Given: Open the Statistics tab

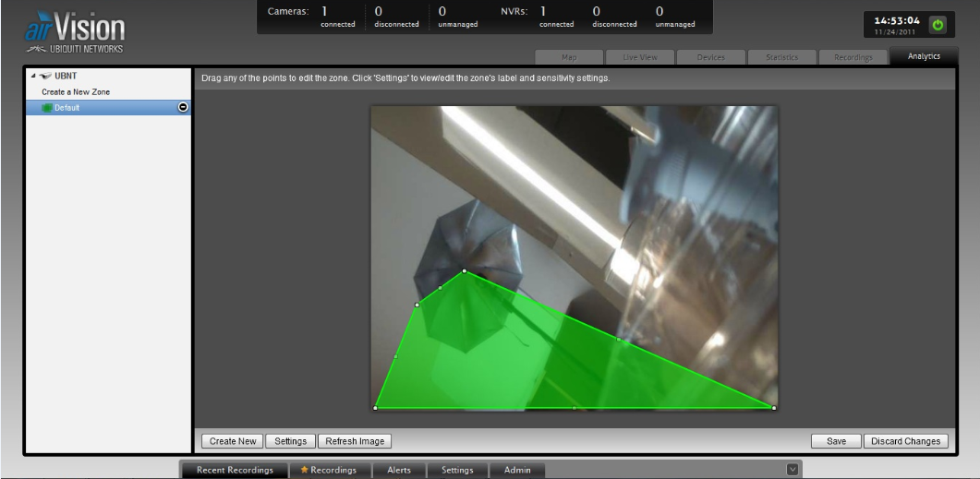Looking at the screenshot, I should (781, 57).
